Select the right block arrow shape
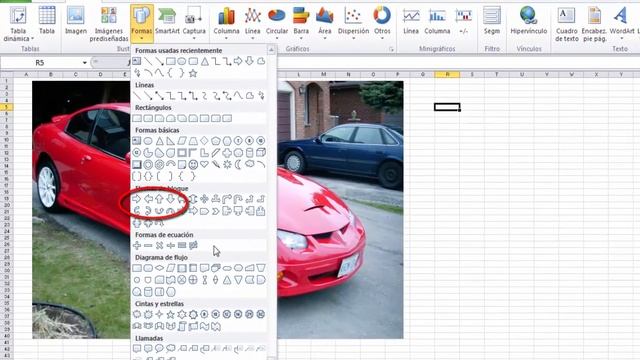This screenshot has height=360, width=640. 137,199
